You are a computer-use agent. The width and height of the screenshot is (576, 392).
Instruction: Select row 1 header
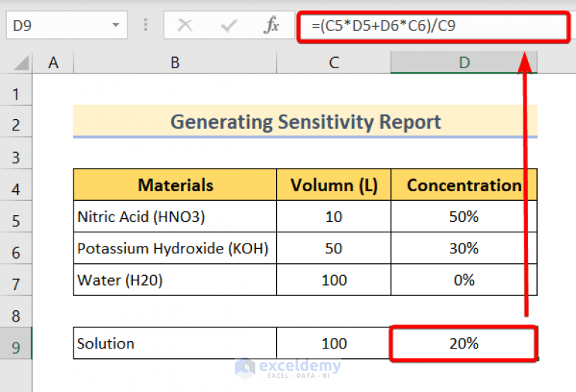click(16, 90)
